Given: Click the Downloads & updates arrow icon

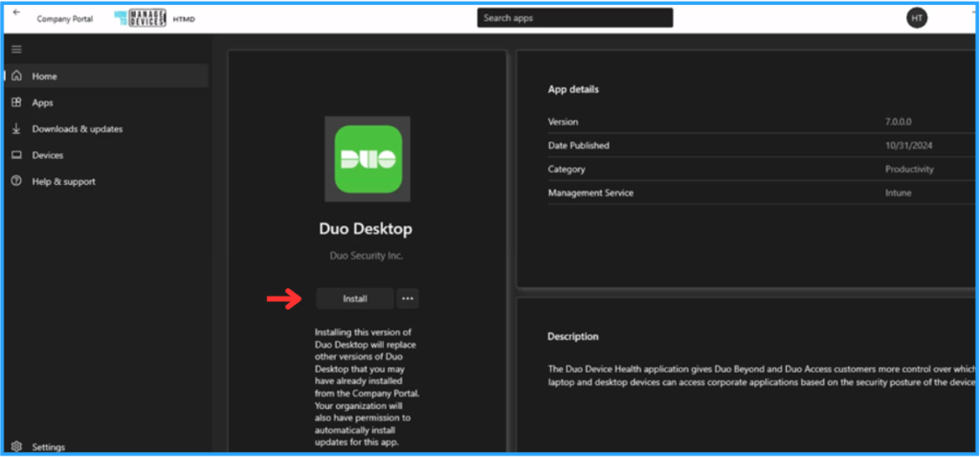Looking at the screenshot, I should (17, 128).
